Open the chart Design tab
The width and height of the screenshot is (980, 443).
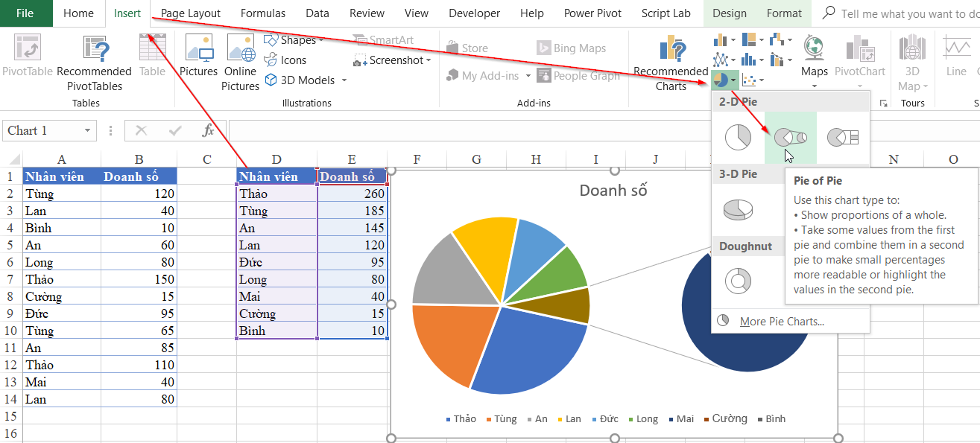[x=730, y=13]
